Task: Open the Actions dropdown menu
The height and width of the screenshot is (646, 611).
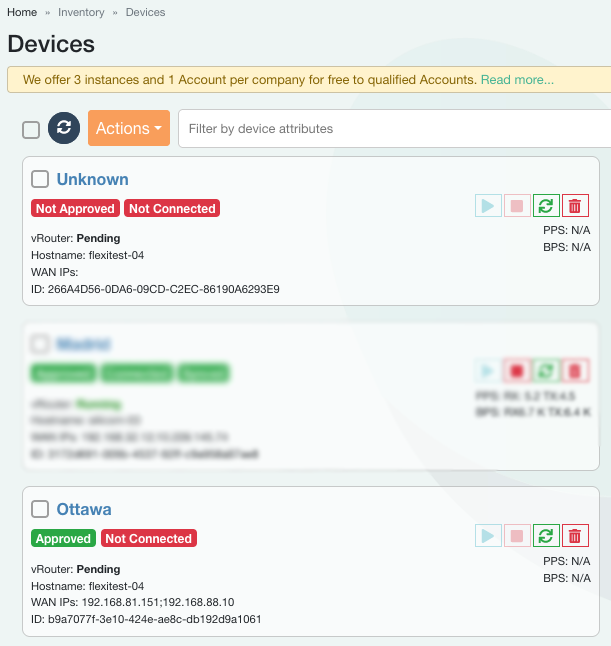Action: [x=129, y=128]
